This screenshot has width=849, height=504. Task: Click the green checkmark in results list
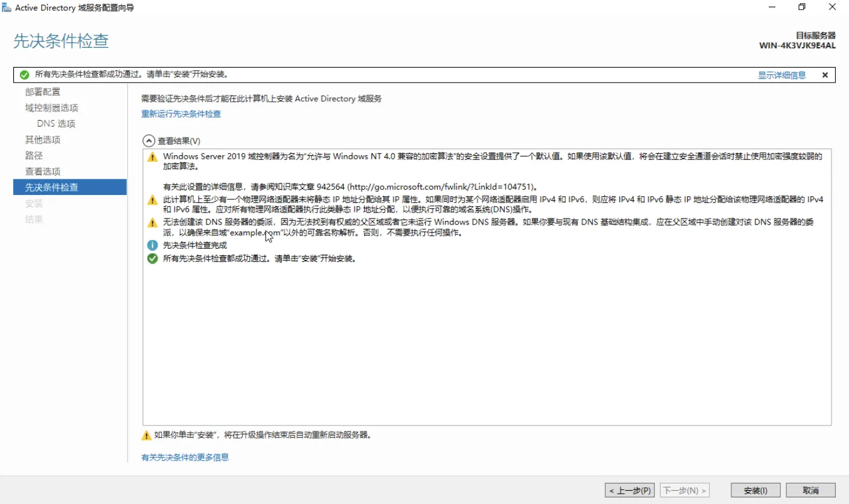coord(153,258)
